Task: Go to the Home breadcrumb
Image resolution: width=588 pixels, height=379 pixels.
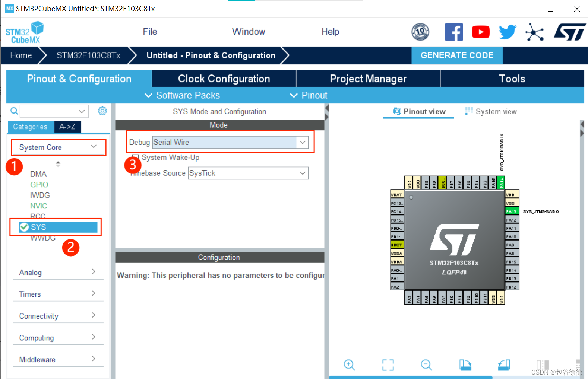Action: point(21,55)
